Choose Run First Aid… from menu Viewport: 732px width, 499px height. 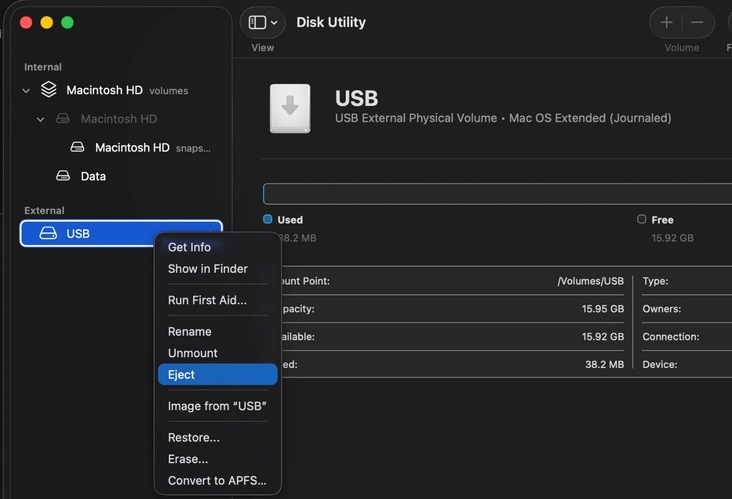(x=218, y=300)
